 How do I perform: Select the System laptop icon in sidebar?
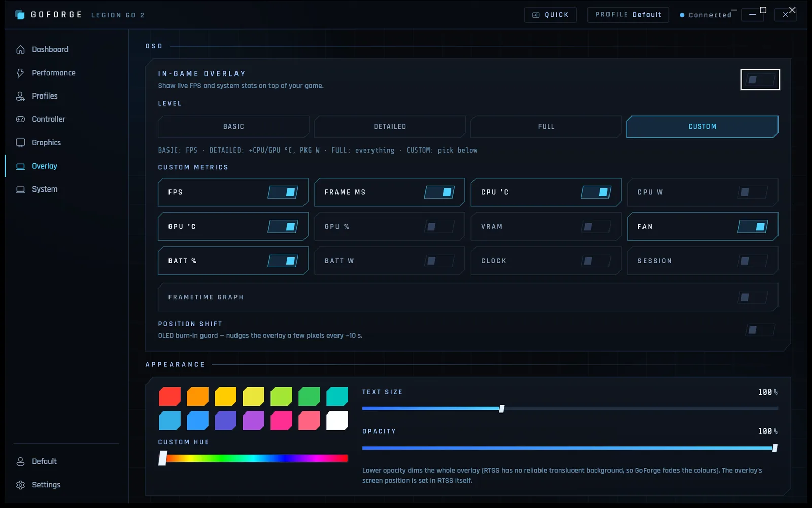pyautogui.click(x=20, y=189)
